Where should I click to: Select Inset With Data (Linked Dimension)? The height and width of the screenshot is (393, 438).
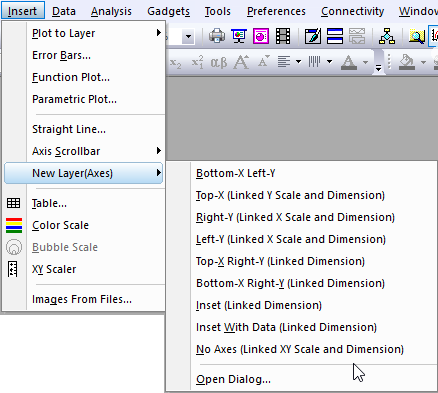[x=302, y=327]
